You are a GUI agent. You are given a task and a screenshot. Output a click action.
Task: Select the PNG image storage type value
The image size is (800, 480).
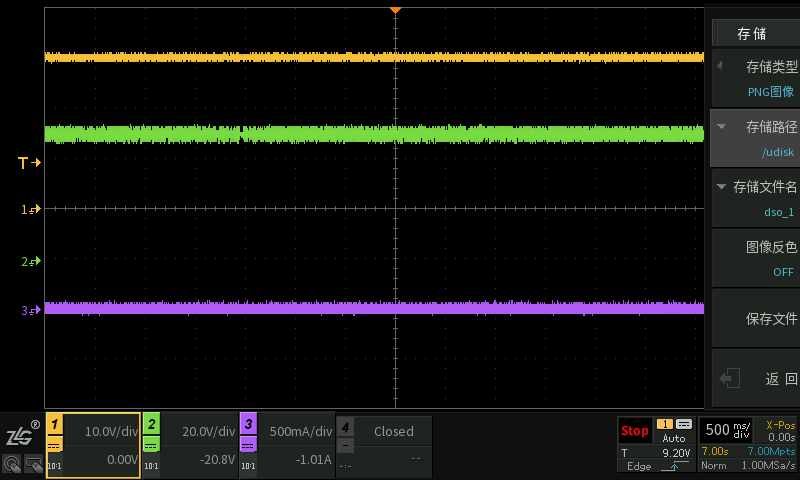coord(771,92)
